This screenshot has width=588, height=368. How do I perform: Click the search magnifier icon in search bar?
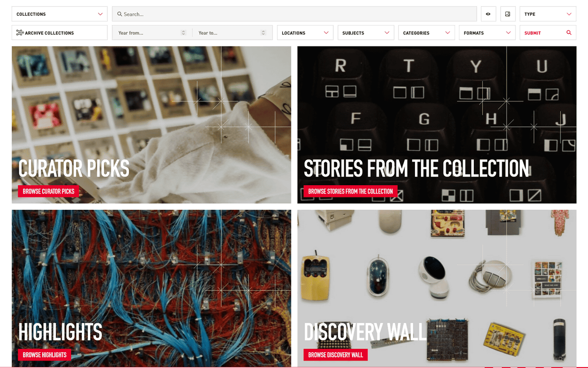click(x=120, y=14)
